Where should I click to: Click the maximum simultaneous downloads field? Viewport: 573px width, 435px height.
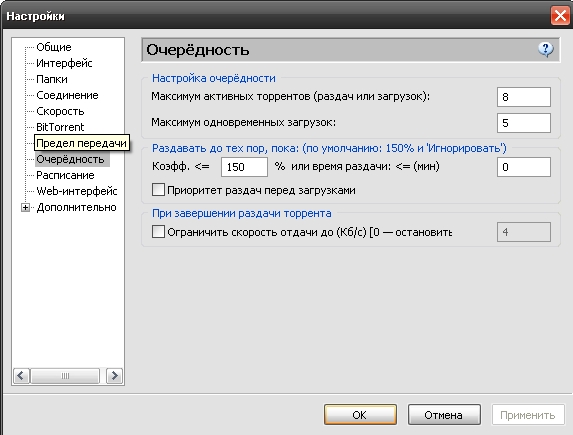point(524,123)
